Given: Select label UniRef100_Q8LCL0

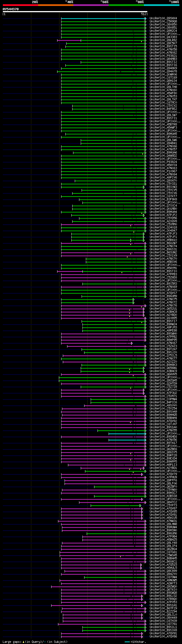Looking at the screenshot, I should click(x=163, y=615).
